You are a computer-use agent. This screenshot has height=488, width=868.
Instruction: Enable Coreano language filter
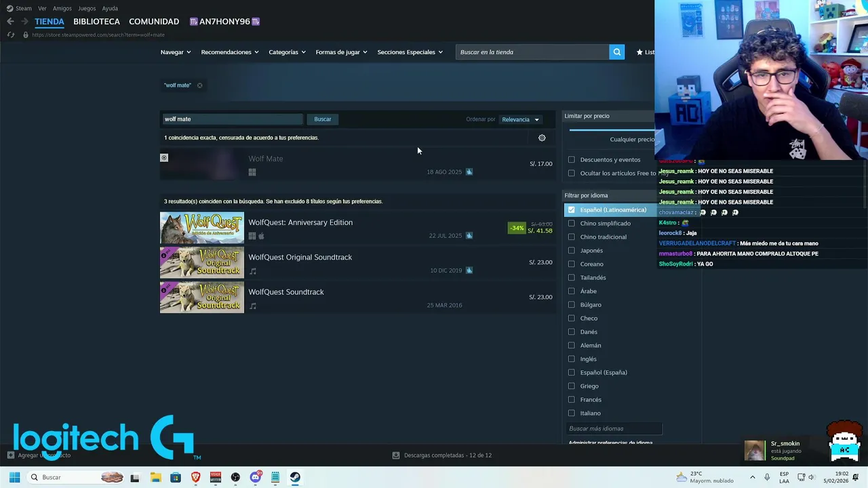pos(572,264)
